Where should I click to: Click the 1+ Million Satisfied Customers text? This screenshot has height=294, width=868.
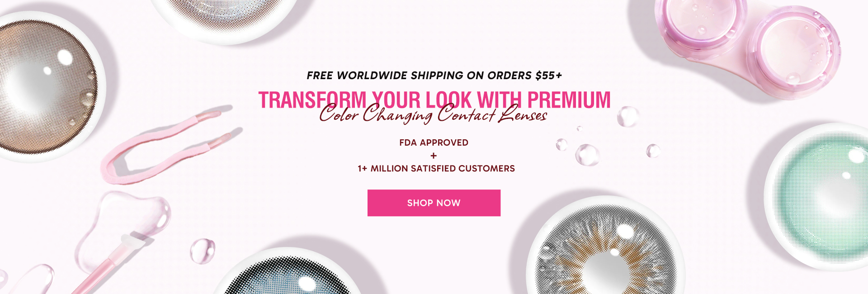coord(436,168)
